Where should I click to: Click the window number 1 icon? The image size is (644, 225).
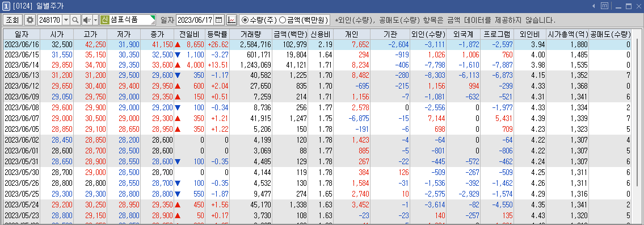(6, 6)
